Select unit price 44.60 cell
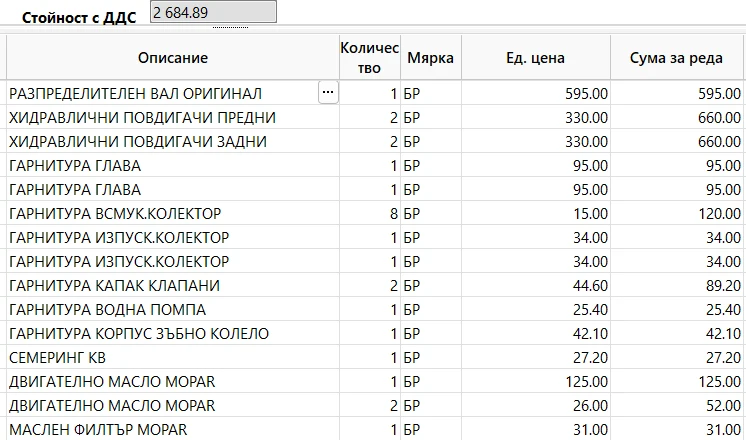 pos(535,286)
